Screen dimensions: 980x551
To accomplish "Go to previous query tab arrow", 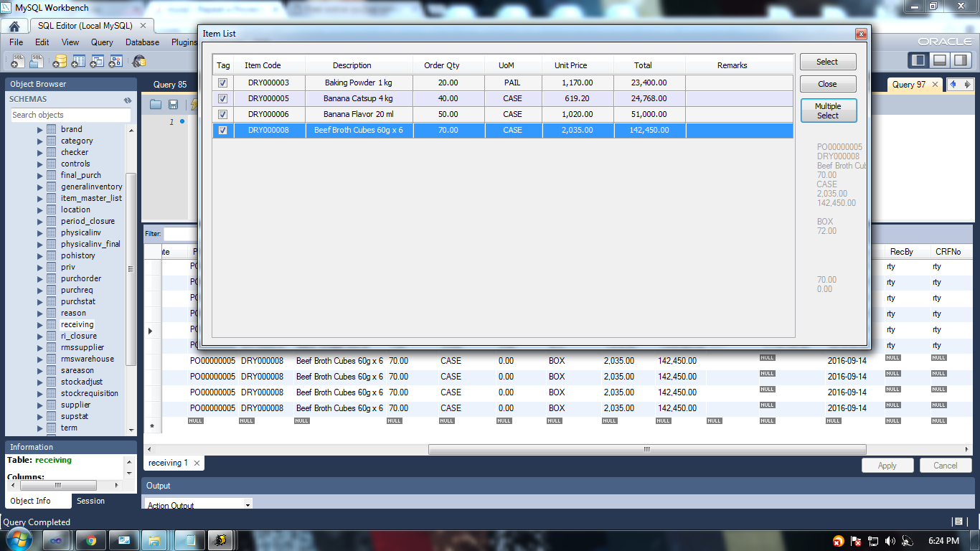I will (953, 84).
